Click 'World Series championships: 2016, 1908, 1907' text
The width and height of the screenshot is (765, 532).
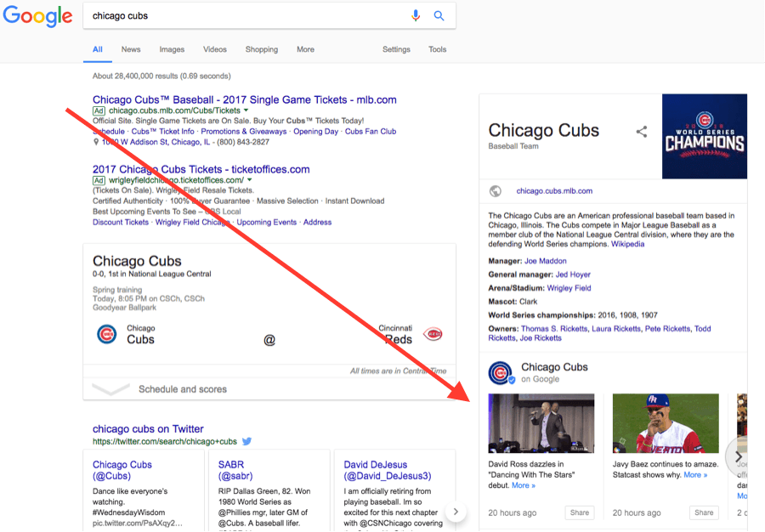573,315
